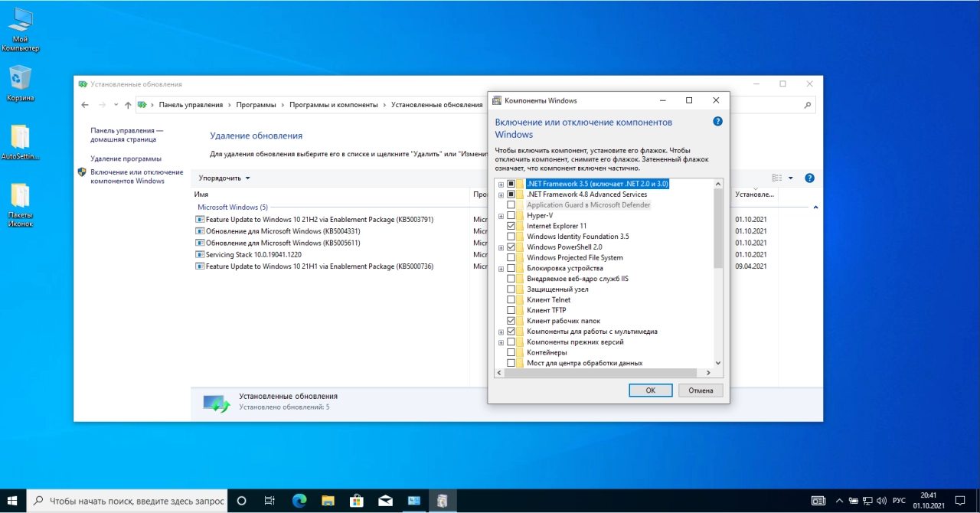Select the AutoSettings folder on desktop
980x513 pixels.
20,142
